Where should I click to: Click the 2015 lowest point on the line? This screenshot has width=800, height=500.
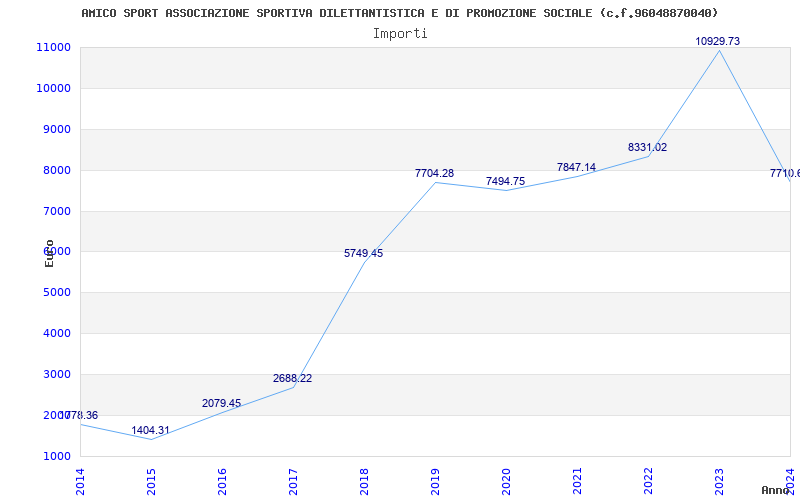click(152, 439)
